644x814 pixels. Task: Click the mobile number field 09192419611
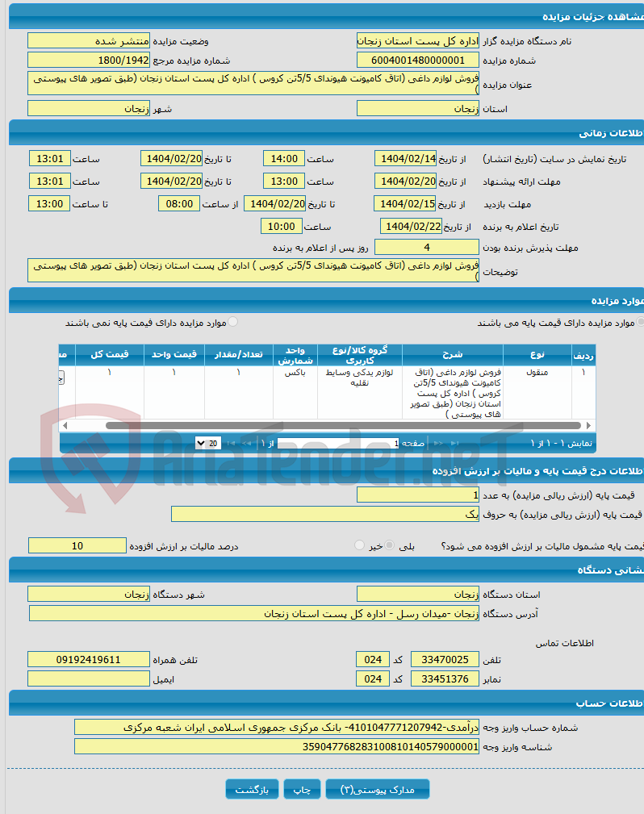click(89, 660)
